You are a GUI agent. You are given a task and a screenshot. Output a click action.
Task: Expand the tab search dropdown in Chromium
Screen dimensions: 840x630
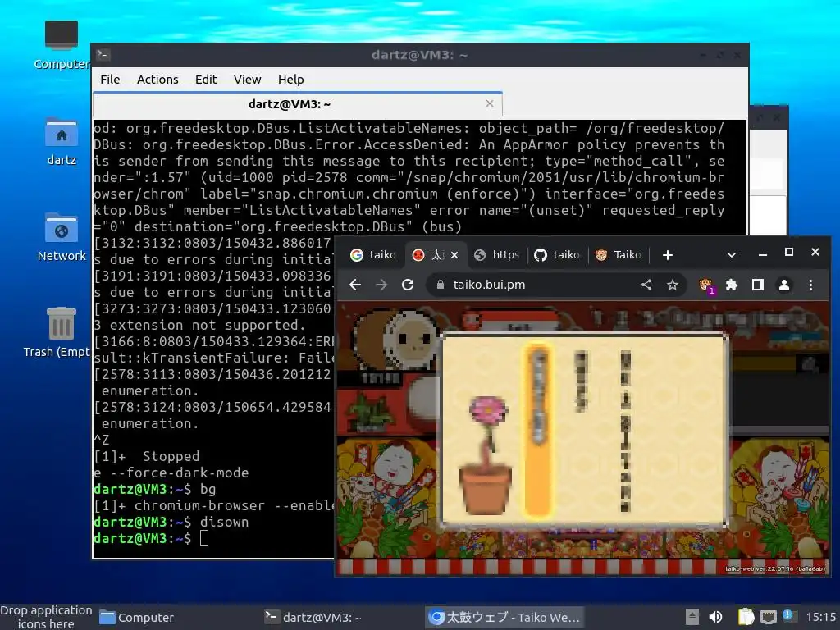(x=731, y=255)
